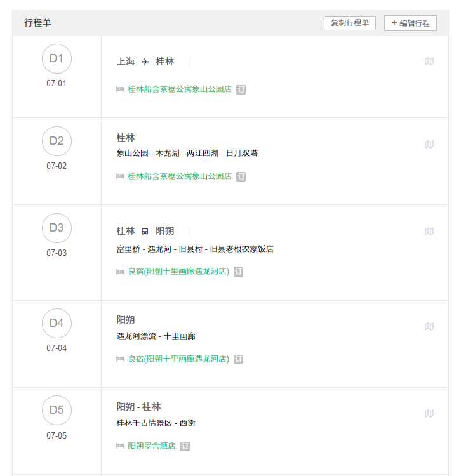Open the map icon for D3 Guilin to Yangshuo
The width and height of the screenshot is (454, 476).
(x=429, y=231)
